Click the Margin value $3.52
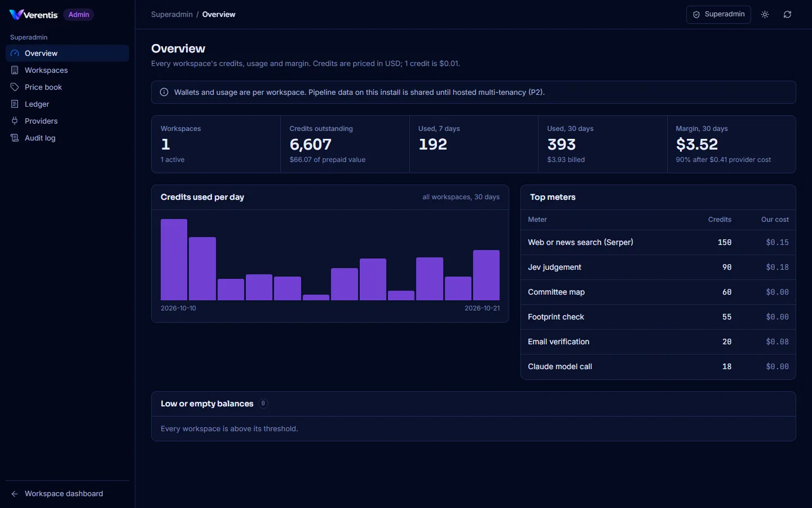 (x=697, y=144)
